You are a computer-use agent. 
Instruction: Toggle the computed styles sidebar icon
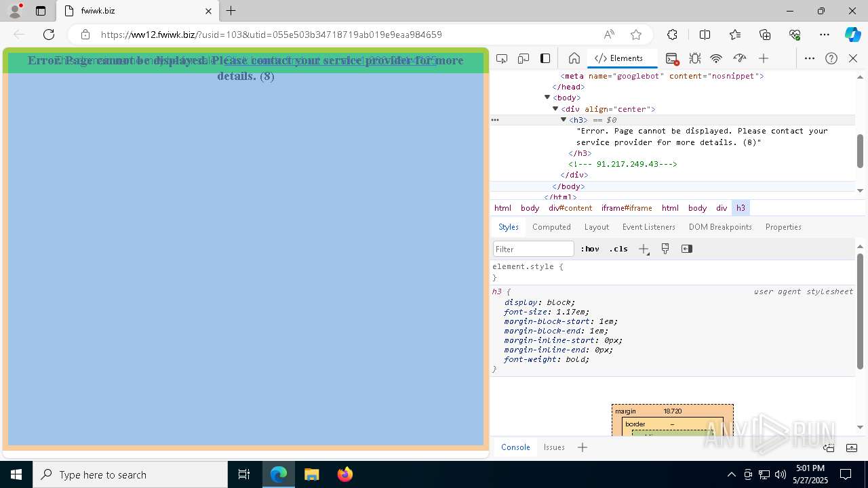coord(687,249)
